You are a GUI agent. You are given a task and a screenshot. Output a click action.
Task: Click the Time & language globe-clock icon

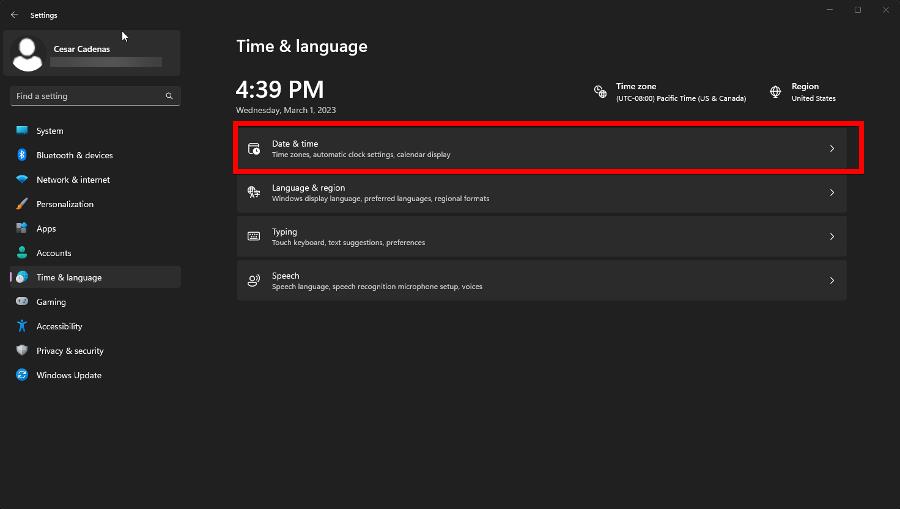22,277
